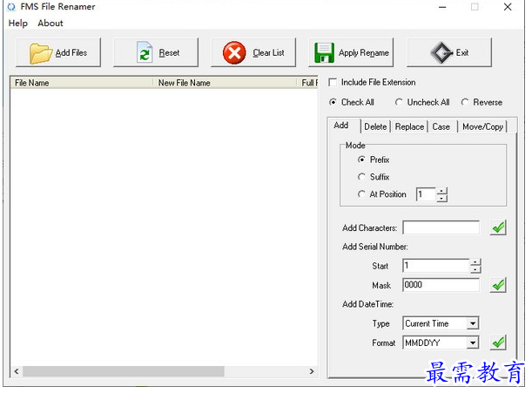Click the Exit diamond icon
Image resolution: width=532 pixels, height=400 pixels.
tap(441, 52)
